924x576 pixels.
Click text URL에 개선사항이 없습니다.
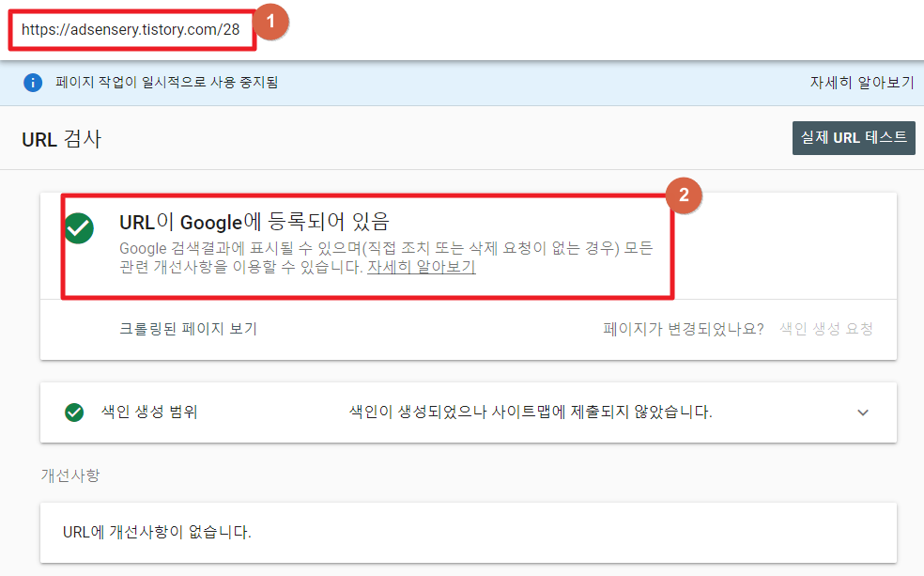tap(158, 532)
